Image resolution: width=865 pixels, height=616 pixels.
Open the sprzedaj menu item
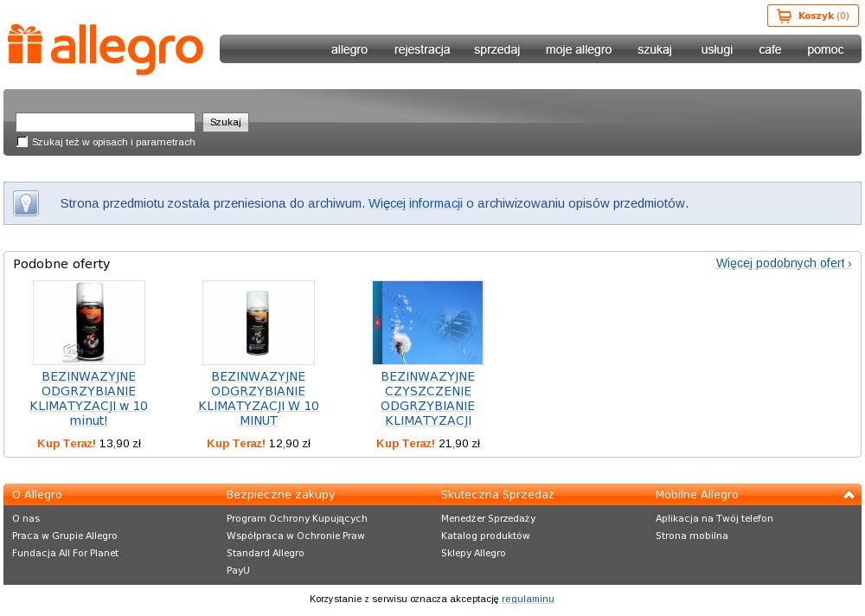click(497, 49)
